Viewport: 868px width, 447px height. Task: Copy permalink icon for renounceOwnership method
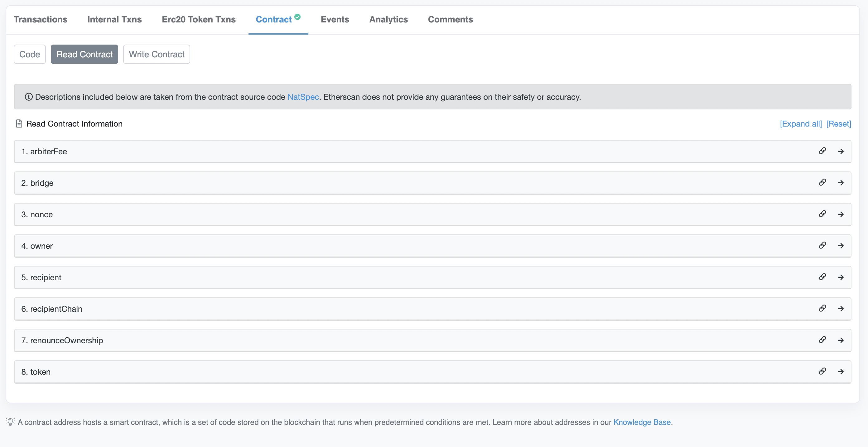(x=822, y=340)
